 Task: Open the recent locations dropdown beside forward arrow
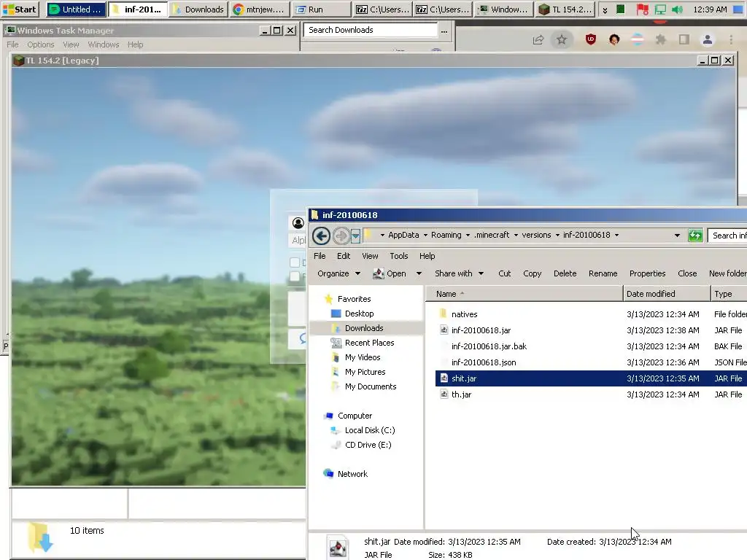point(355,236)
